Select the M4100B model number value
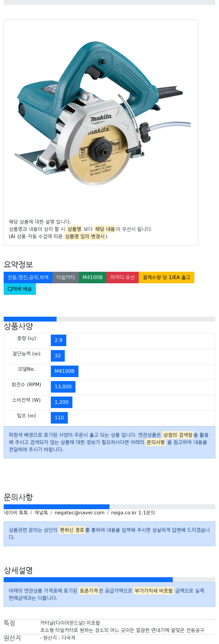 coord(64,371)
